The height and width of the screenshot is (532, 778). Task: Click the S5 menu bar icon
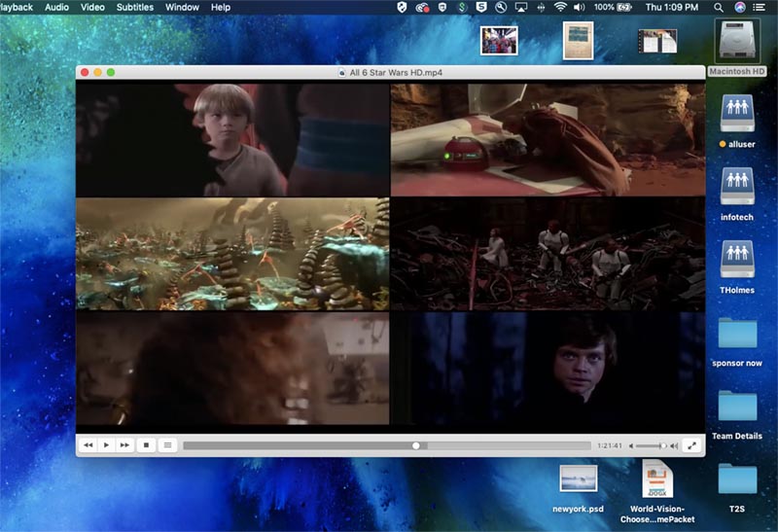click(481, 8)
